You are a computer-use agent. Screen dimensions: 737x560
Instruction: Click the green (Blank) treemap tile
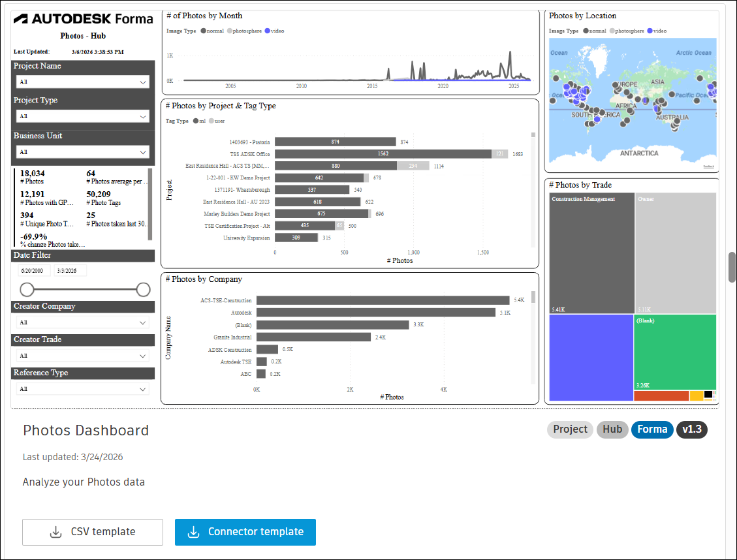(675, 352)
